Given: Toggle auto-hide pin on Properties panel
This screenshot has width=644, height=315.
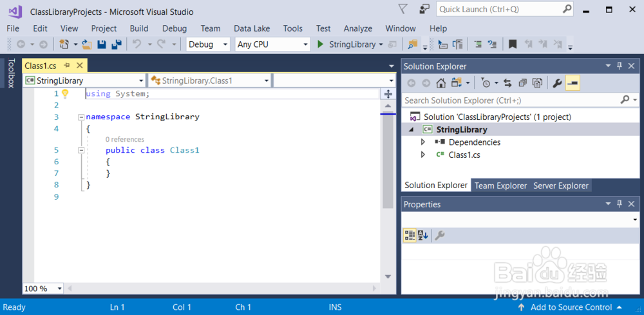Looking at the screenshot, I should pos(620,204).
